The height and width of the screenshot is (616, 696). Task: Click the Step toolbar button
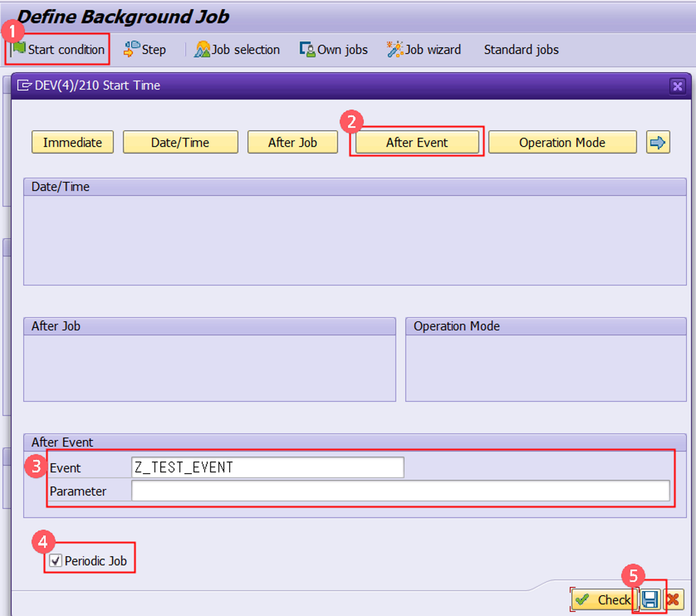pos(145,49)
